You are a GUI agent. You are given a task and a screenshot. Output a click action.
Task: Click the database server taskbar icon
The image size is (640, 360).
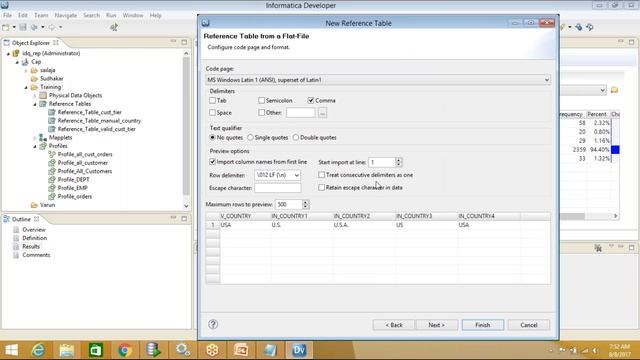coord(153,350)
